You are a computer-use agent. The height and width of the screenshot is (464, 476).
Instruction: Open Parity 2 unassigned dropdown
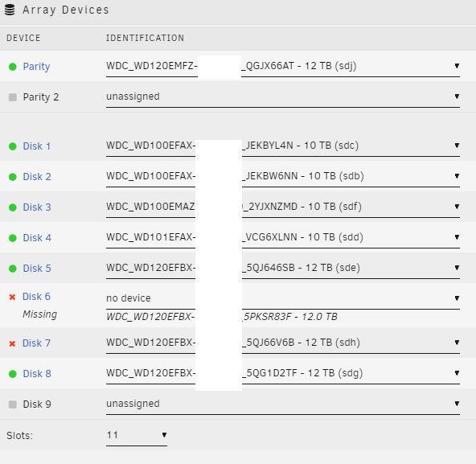pyautogui.click(x=283, y=96)
